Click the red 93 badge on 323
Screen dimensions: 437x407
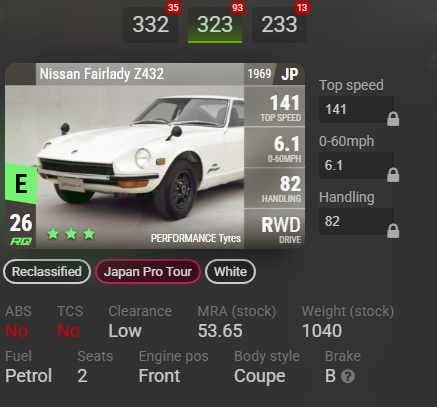[x=238, y=7]
